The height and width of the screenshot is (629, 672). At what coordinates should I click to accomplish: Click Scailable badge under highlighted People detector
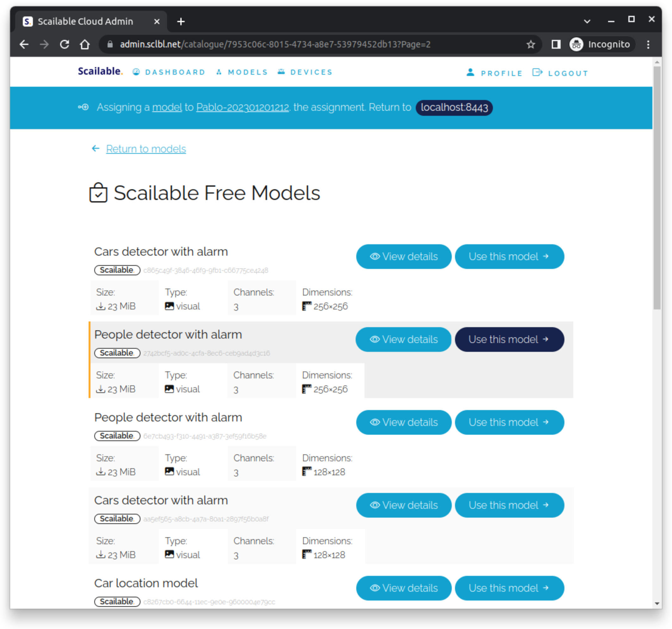117,353
